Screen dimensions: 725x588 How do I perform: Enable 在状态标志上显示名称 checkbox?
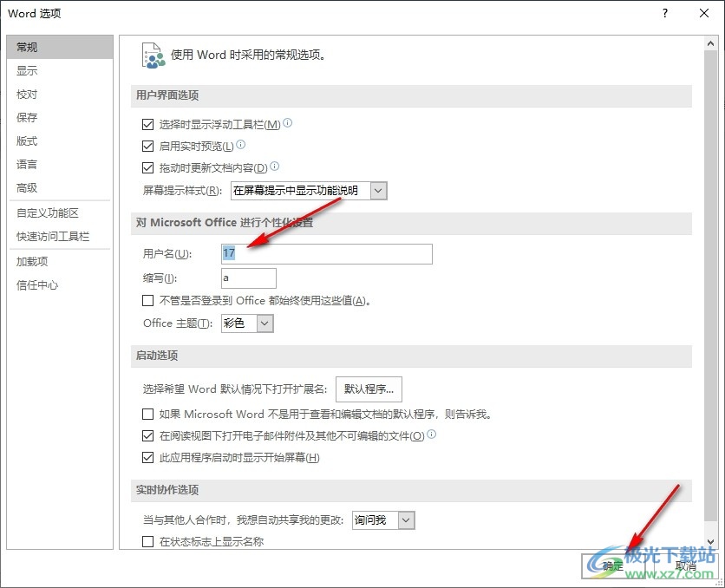tap(148, 541)
